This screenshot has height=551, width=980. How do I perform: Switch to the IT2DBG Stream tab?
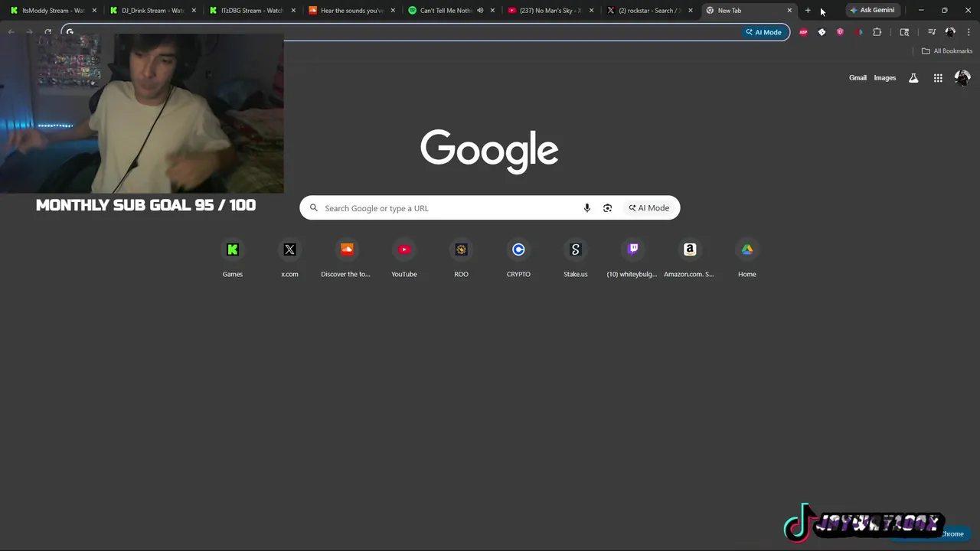coord(252,11)
